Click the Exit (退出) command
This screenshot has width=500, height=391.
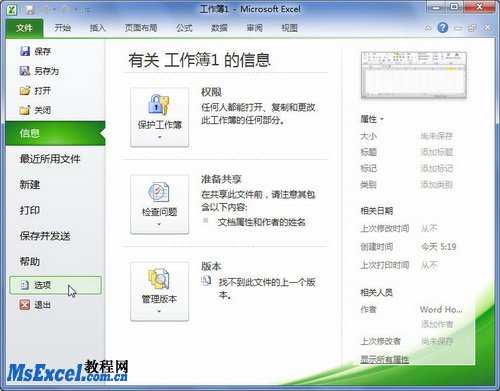tap(35, 305)
